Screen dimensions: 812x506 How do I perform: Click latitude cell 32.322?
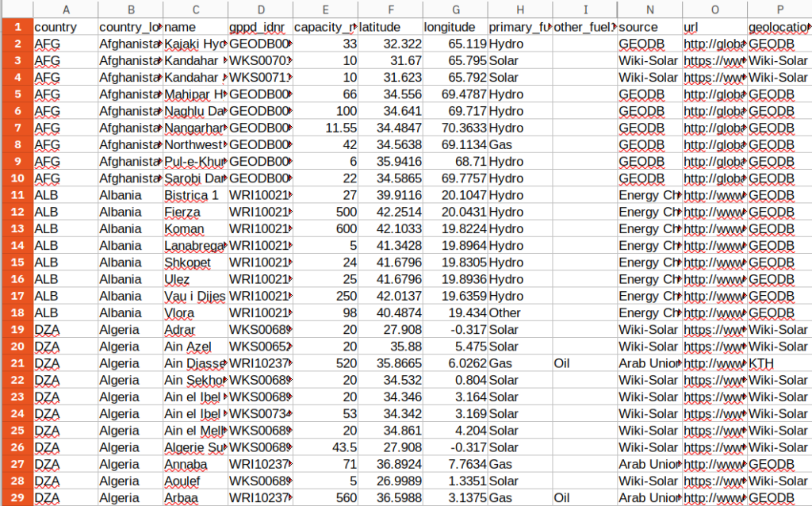[390, 44]
